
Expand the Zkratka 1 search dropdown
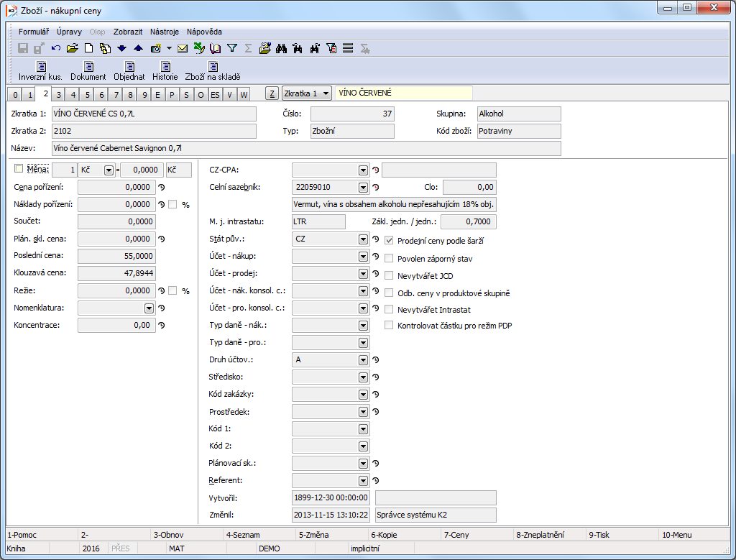326,93
